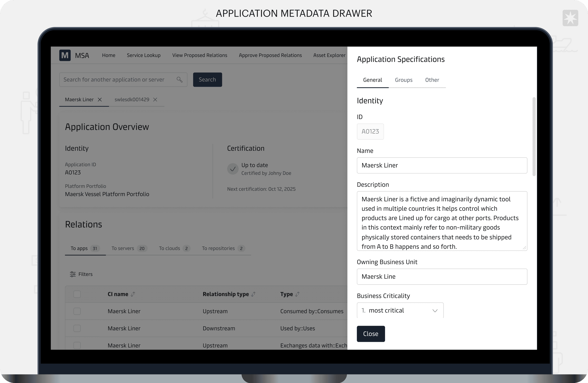Click the star icon in top-right corner
The image size is (588, 383).
[x=570, y=18]
